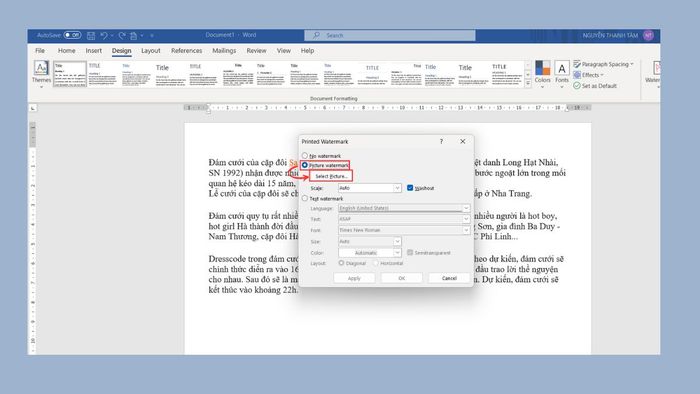Image resolution: width=700 pixels, height=394 pixels.
Task: Open the Themes gallery button
Action: pos(41,74)
